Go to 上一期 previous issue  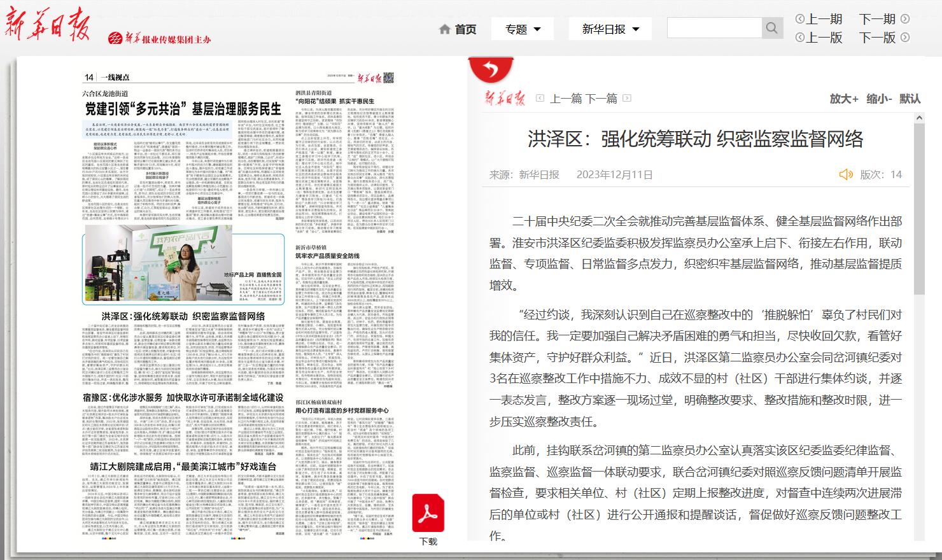(825, 19)
